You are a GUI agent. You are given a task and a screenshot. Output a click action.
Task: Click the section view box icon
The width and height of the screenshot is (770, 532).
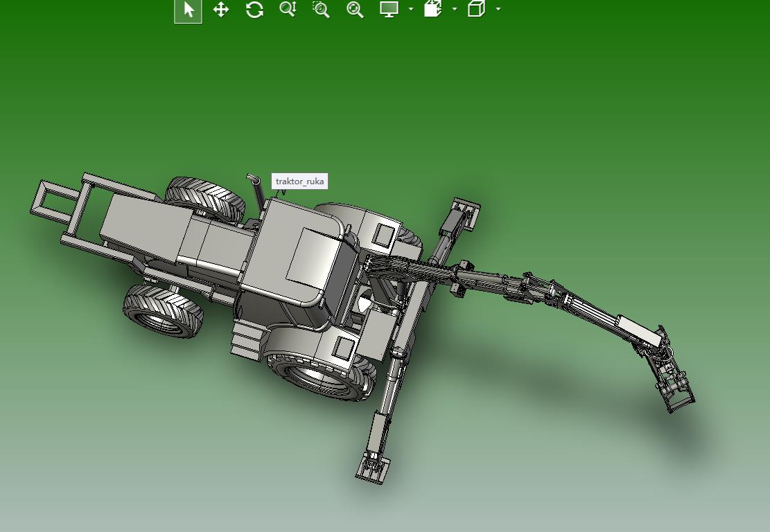click(x=432, y=9)
